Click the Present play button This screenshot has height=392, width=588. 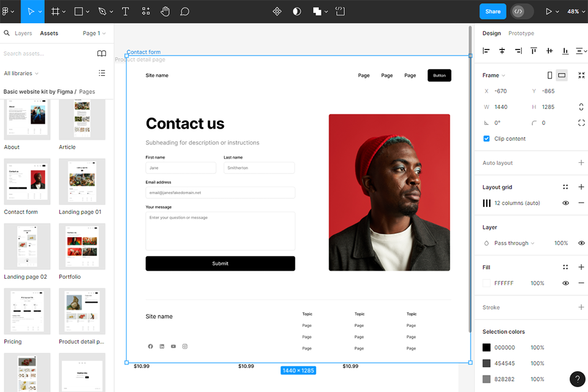tap(549, 12)
